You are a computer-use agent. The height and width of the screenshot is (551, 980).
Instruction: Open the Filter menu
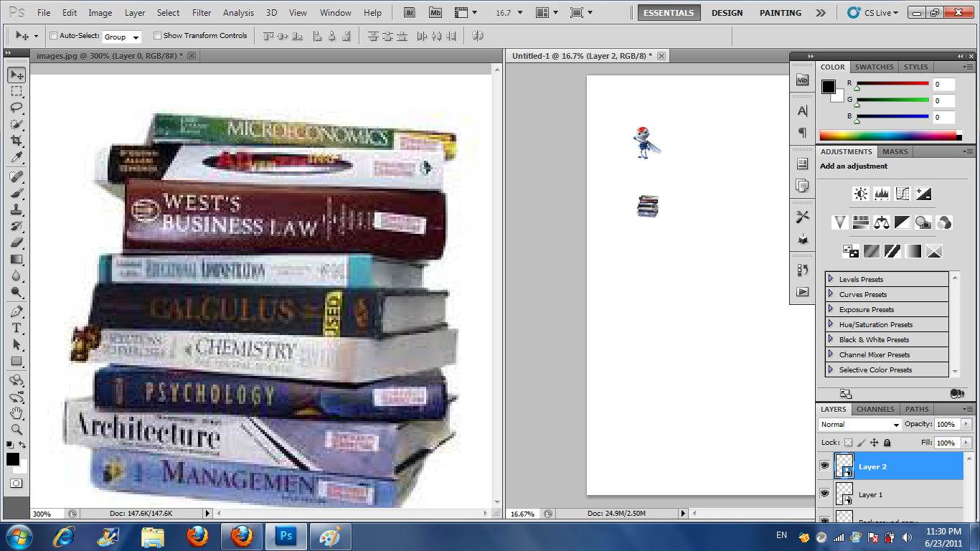(x=202, y=13)
